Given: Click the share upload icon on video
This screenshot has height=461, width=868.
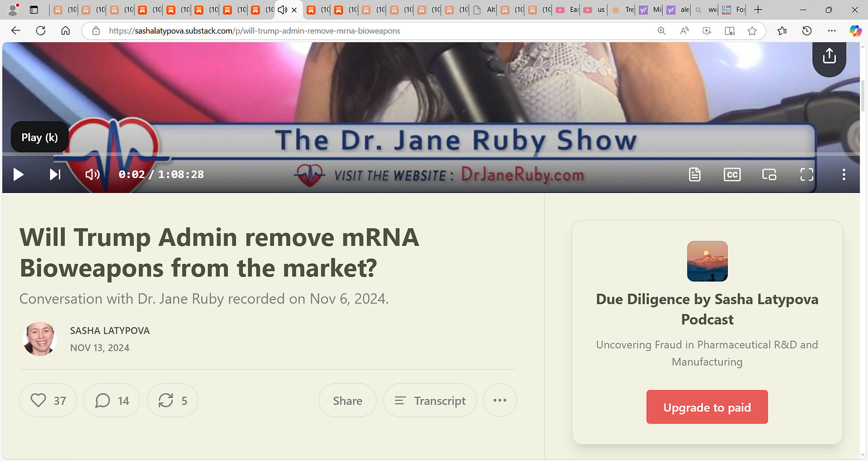Looking at the screenshot, I should (x=829, y=56).
